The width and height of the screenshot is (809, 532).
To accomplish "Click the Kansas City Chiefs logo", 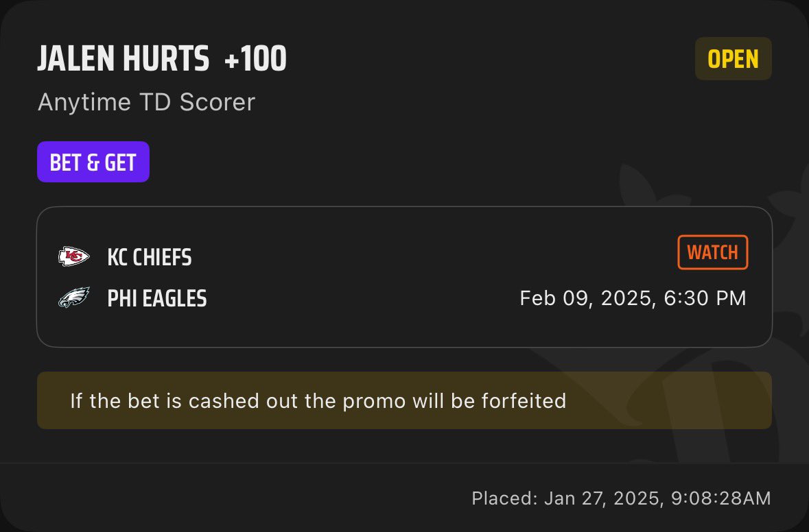I will coord(73,256).
